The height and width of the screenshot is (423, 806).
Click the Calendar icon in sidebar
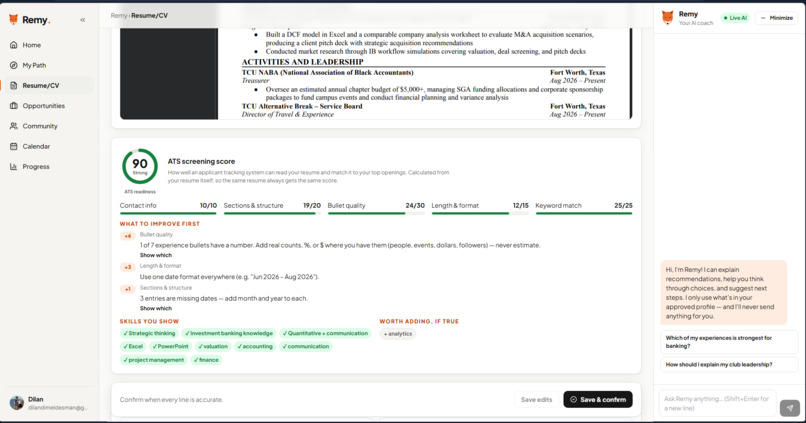[13, 146]
